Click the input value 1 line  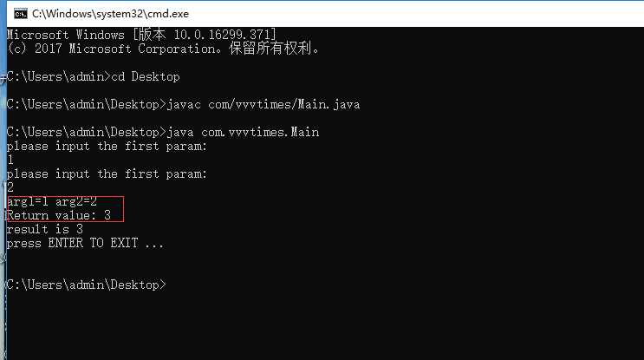(x=10, y=160)
